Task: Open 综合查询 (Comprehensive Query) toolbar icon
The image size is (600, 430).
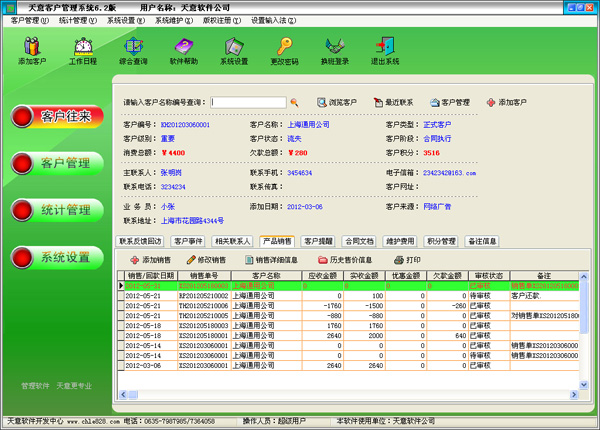Action: pos(133,49)
